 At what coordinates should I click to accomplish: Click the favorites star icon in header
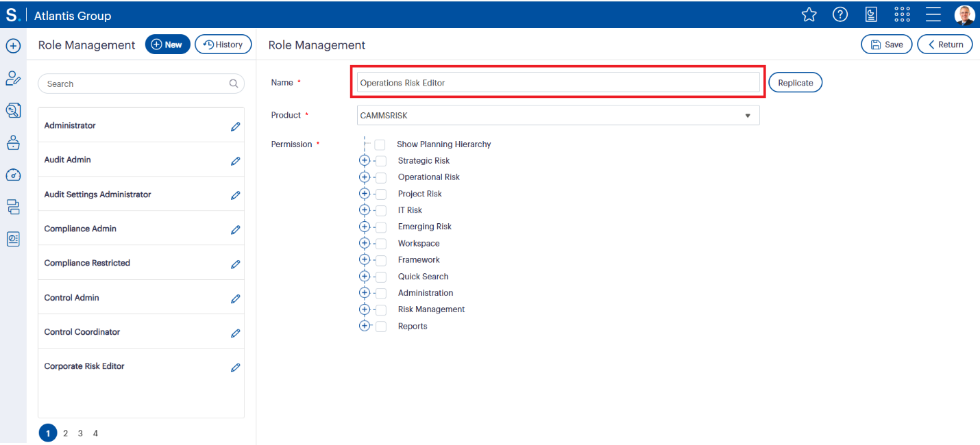(x=809, y=14)
